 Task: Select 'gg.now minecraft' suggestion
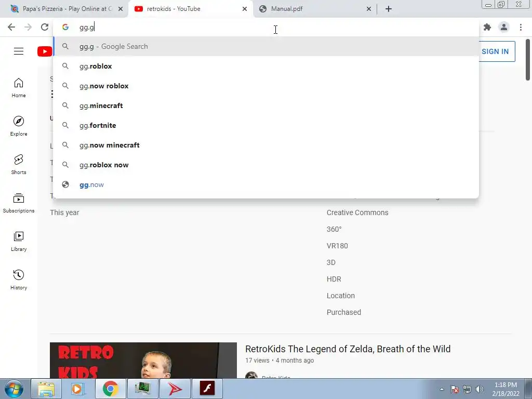pos(266,145)
